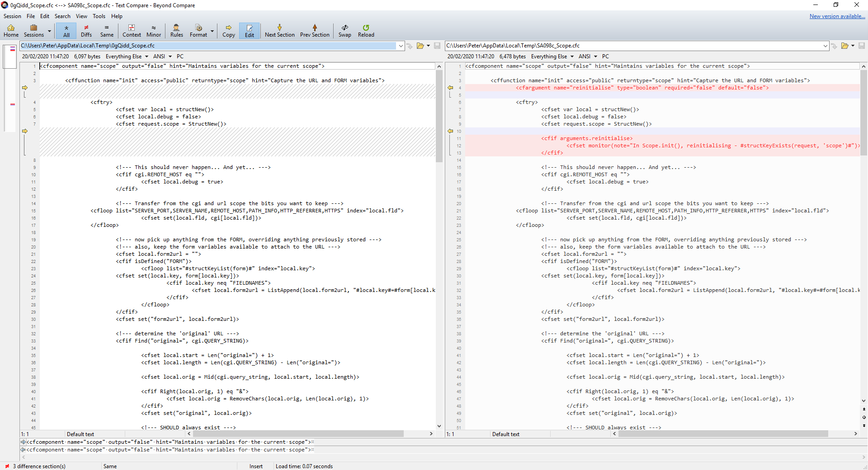This screenshot has width=868, height=470.
Task: Go to the Home view
Action: click(11, 31)
